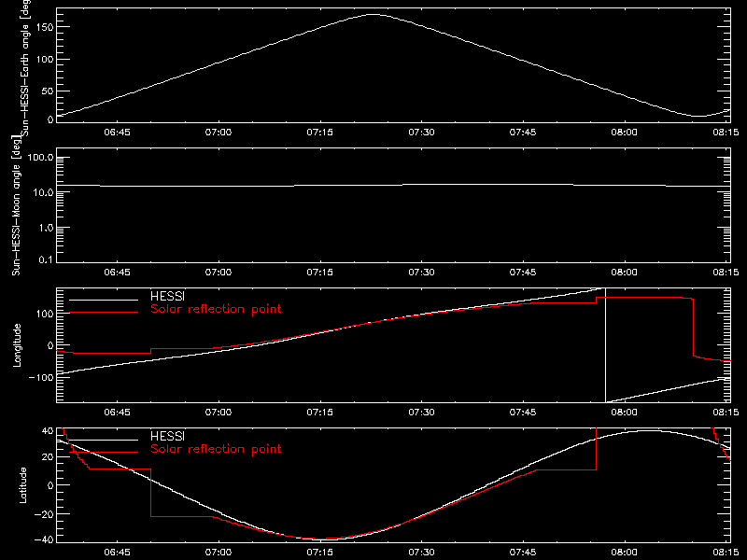The width and height of the screenshot is (747, 560).
Task: Click 08:00 under the Longitude plot
Action: [x=625, y=412]
